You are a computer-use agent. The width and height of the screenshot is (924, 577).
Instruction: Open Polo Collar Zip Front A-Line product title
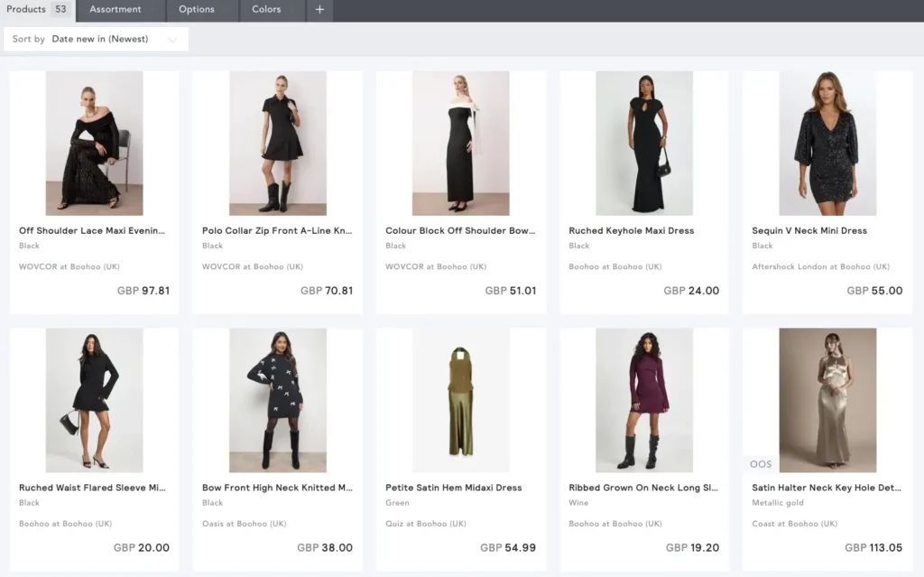(276, 231)
